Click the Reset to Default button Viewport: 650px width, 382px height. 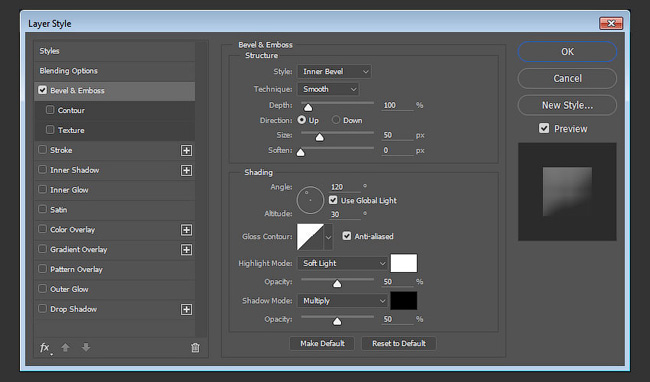(399, 343)
